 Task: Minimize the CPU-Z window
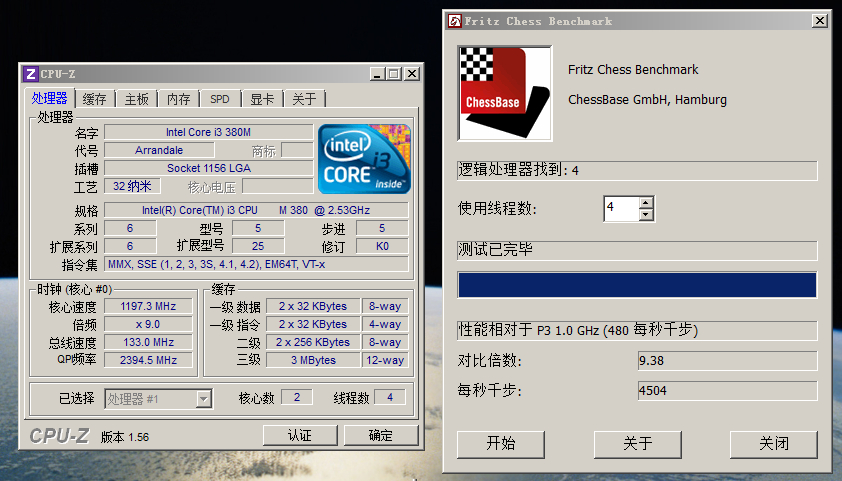coord(378,74)
